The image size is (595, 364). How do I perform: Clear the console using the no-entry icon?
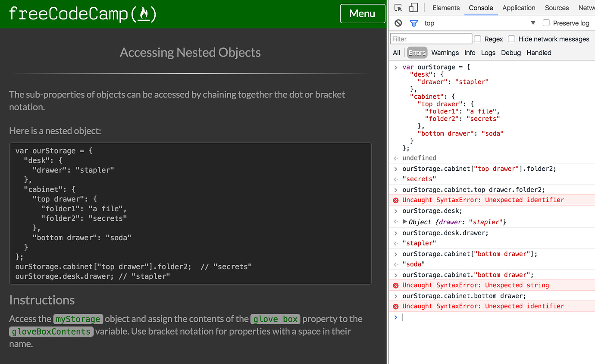click(x=398, y=23)
